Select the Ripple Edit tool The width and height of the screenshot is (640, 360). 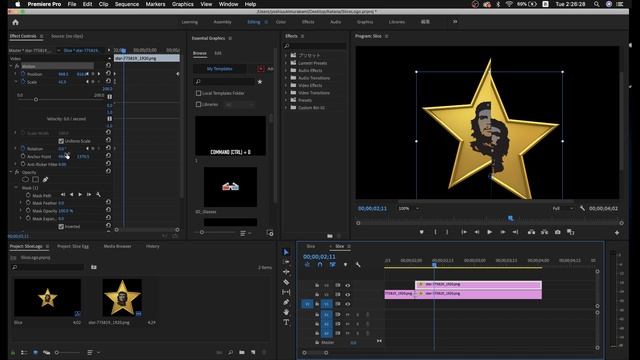pos(286,272)
